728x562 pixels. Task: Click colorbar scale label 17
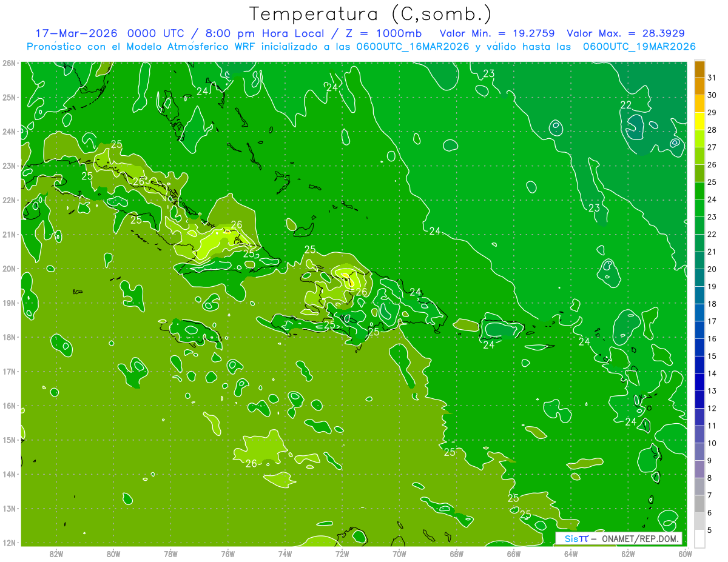(x=712, y=321)
